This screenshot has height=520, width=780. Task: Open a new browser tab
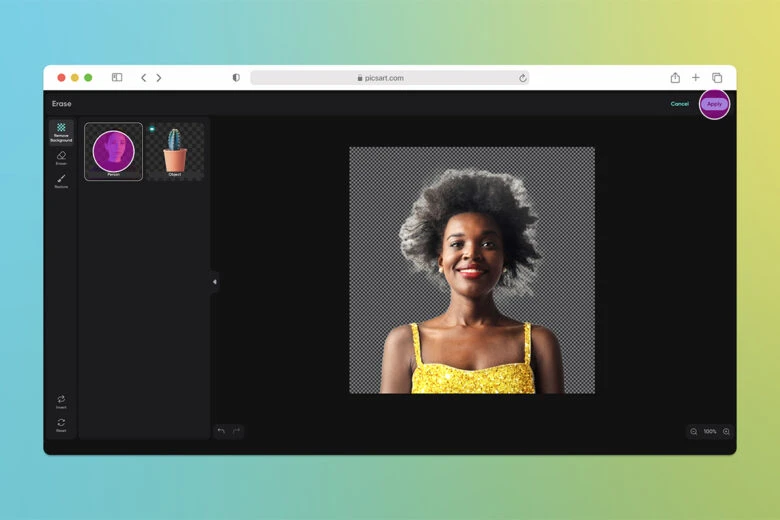point(696,77)
